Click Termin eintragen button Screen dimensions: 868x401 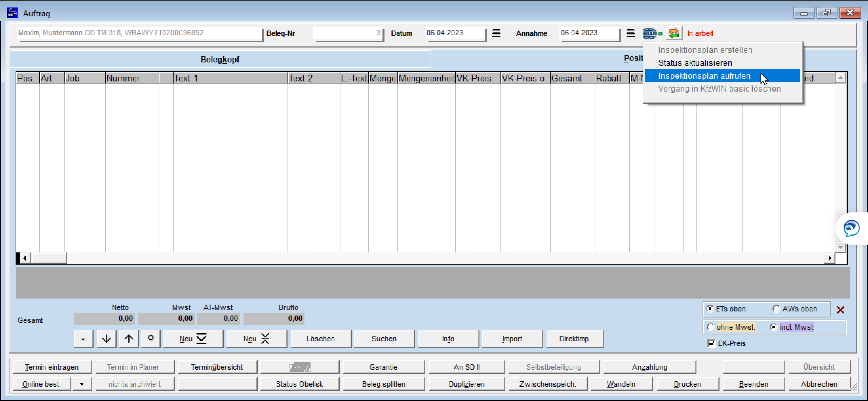click(52, 367)
